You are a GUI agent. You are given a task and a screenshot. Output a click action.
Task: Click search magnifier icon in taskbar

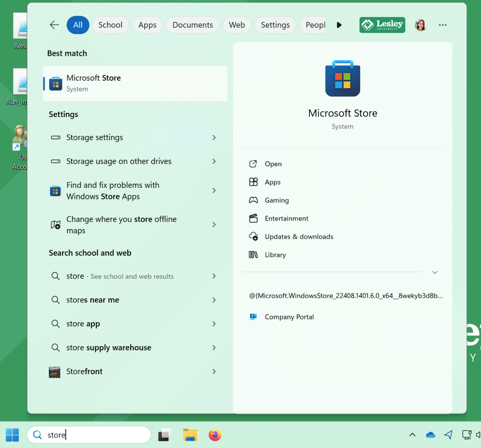pos(37,435)
